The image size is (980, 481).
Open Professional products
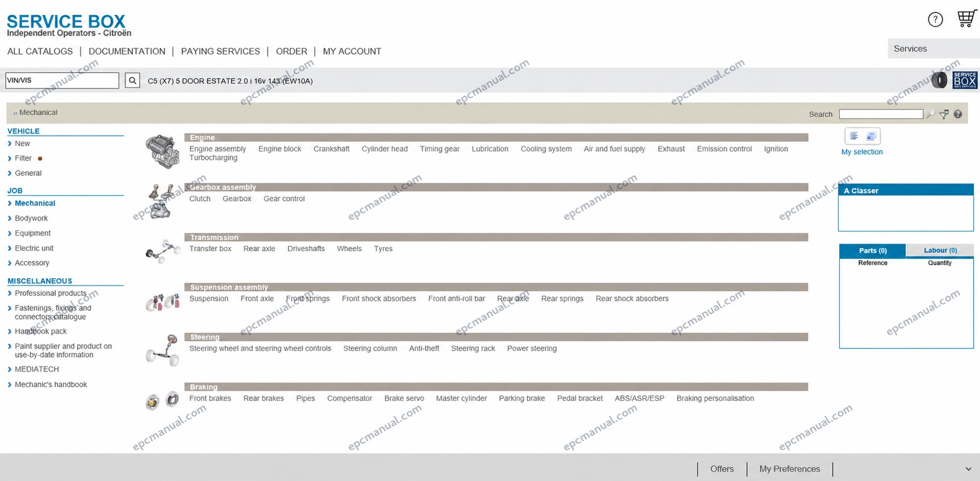pyautogui.click(x=51, y=293)
